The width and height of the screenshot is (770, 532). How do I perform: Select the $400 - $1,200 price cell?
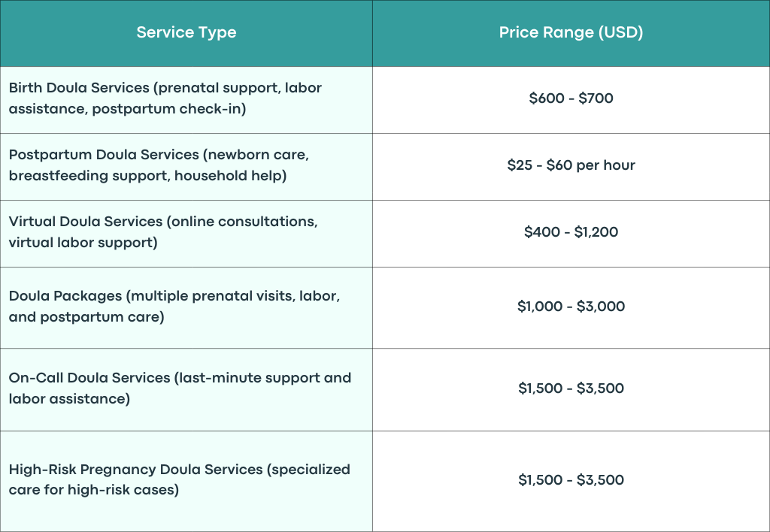point(571,234)
